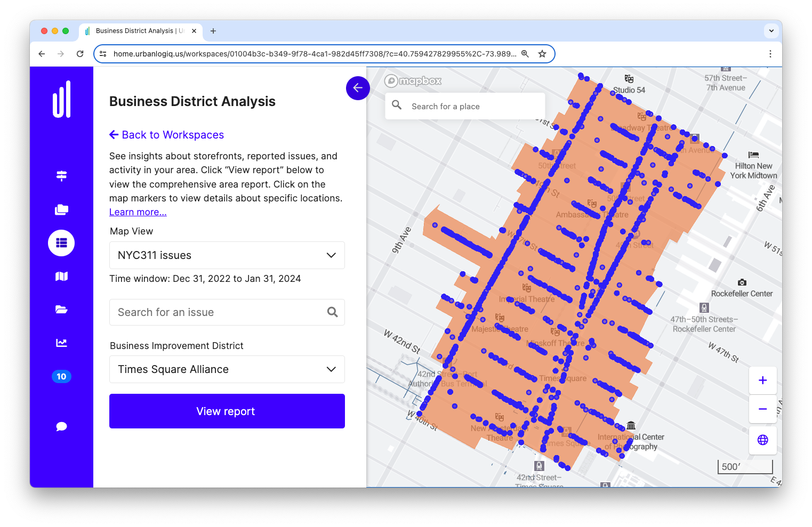Collapse the panel with the arrow button
The image size is (812, 527).
click(x=358, y=88)
